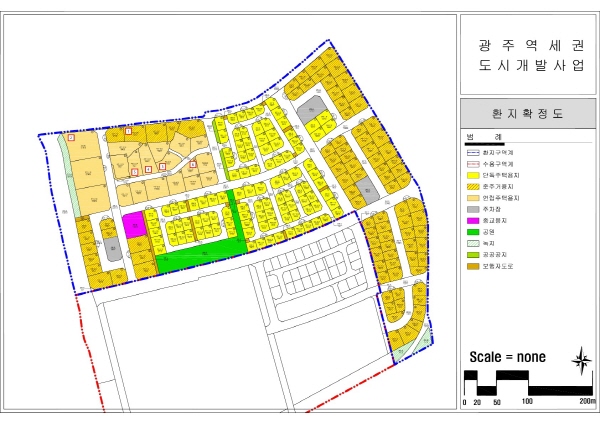
Task: Click the 환지확정도 title header
Action: coord(527,114)
